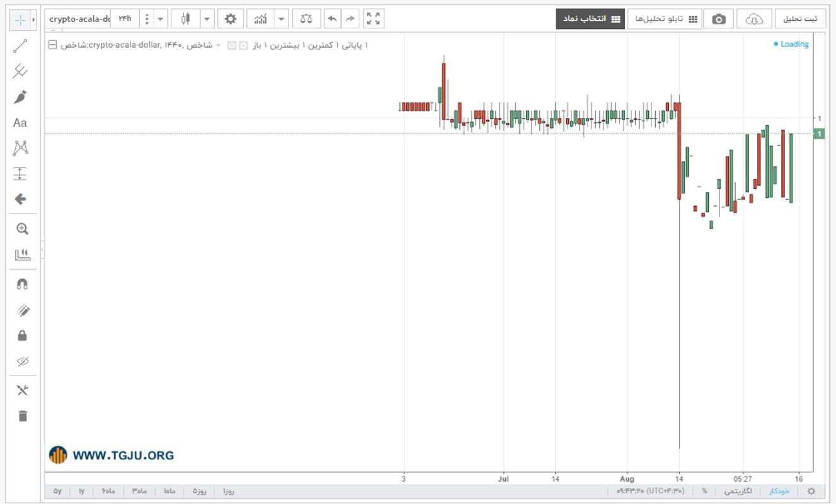This screenshot has height=504, width=836.
Task: Open the time interval dropdown arrow
Action: pyautogui.click(x=160, y=19)
